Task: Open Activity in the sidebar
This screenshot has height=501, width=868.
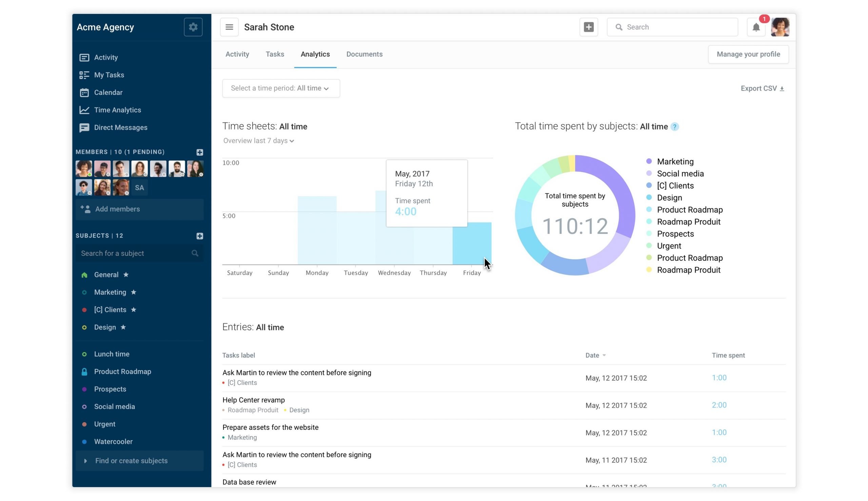Action: pos(106,57)
